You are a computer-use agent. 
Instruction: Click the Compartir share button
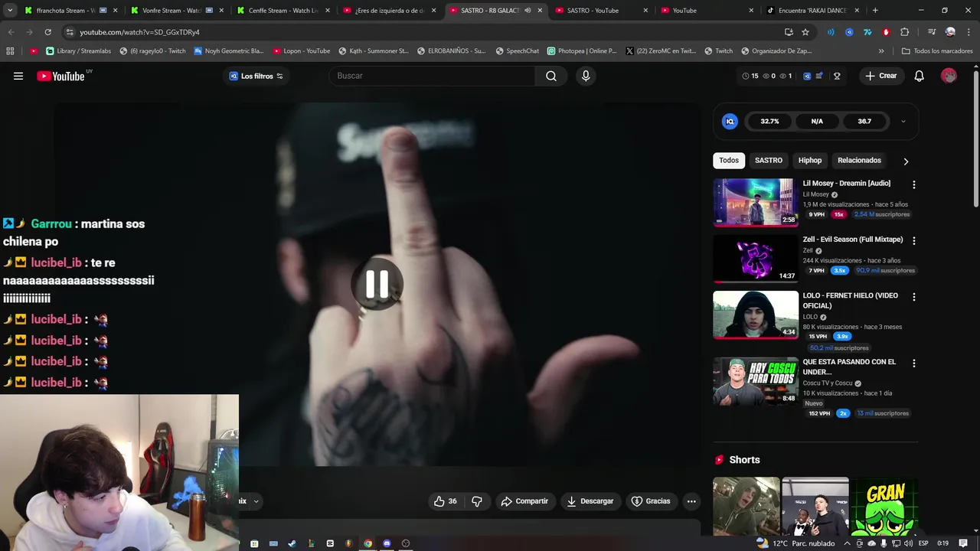[524, 501]
